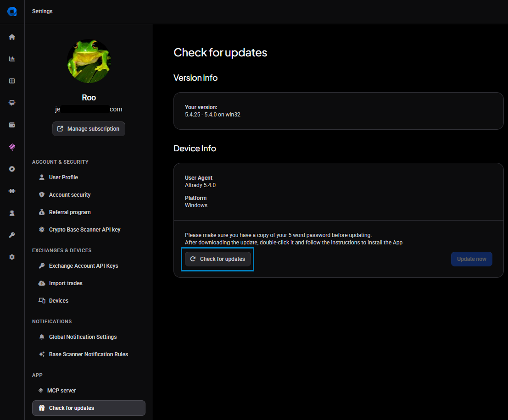Open Referral program page
Image resolution: width=508 pixels, height=420 pixels.
click(89, 212)
